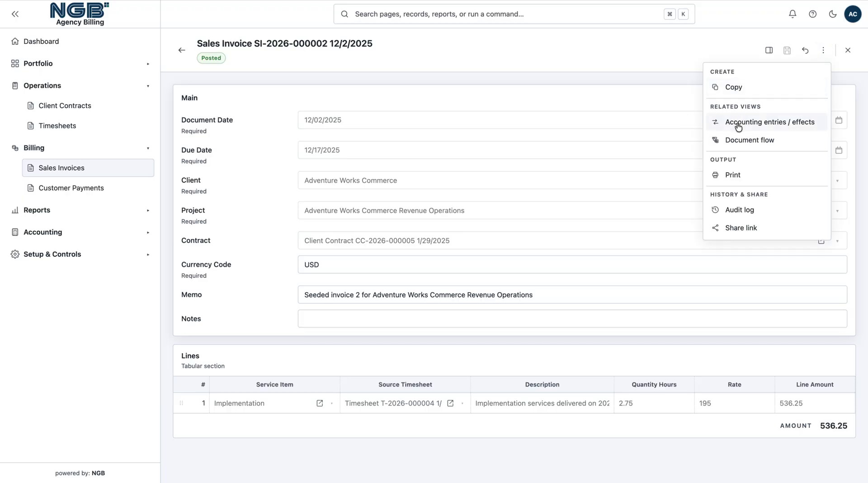Open the help question-mark icon
This screenshot has width=868, height=483.
click(x=812, y=14)
